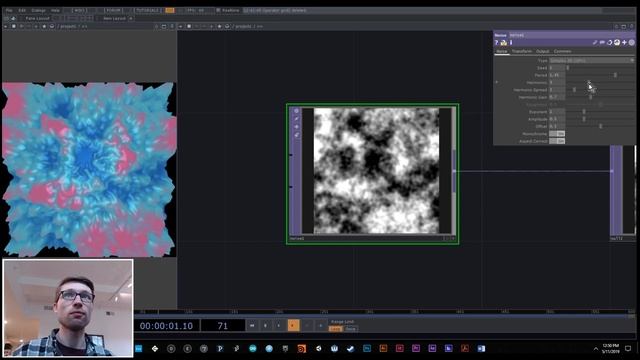Open the File menu
640x360 pixels.
pos(9,10)
